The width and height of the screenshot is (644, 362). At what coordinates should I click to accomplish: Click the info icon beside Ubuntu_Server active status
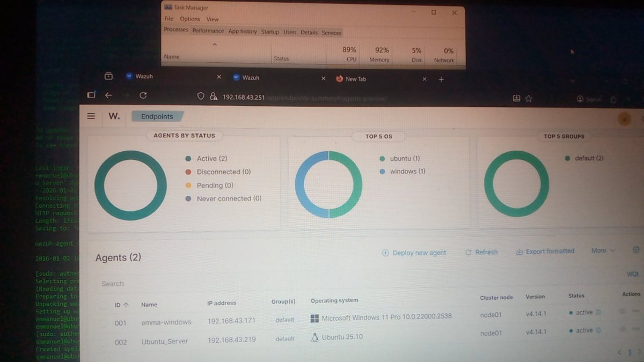[598, 330]
